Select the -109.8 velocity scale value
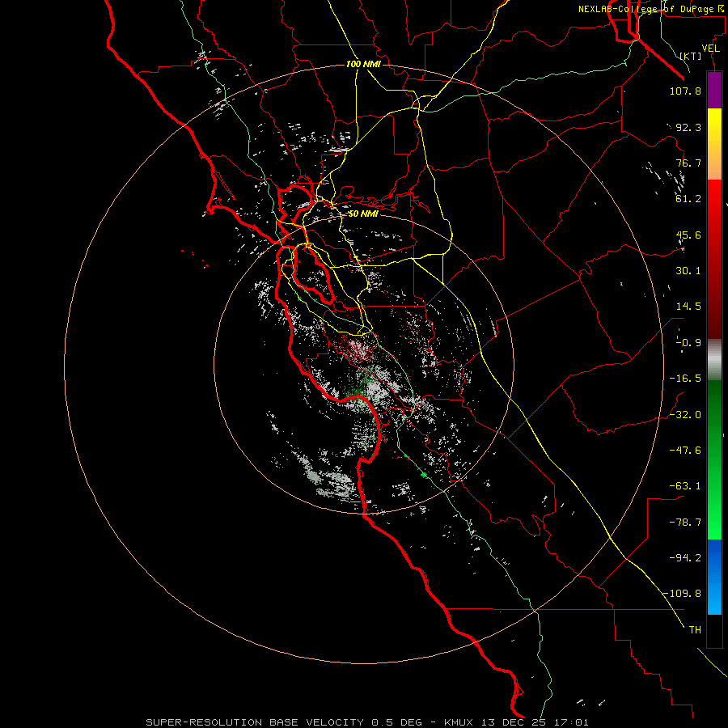 pos(682,594)
